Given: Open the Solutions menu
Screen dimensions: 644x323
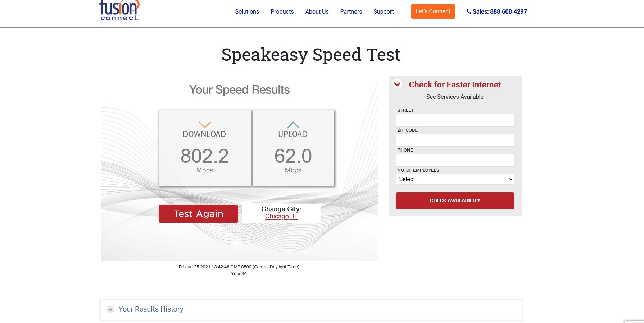Looking at the screenshot, I should pos(247,11).
